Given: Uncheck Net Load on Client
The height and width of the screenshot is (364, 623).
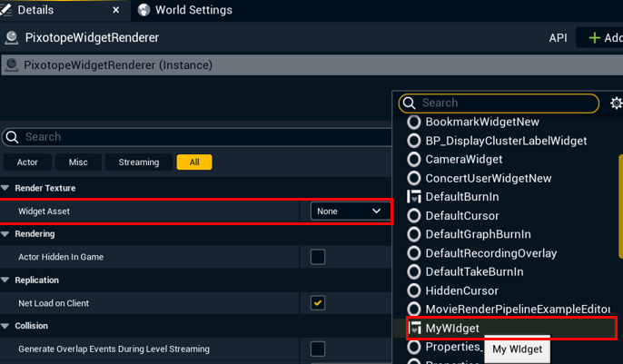Looking at the screenshot, I should tap(318, 303).
